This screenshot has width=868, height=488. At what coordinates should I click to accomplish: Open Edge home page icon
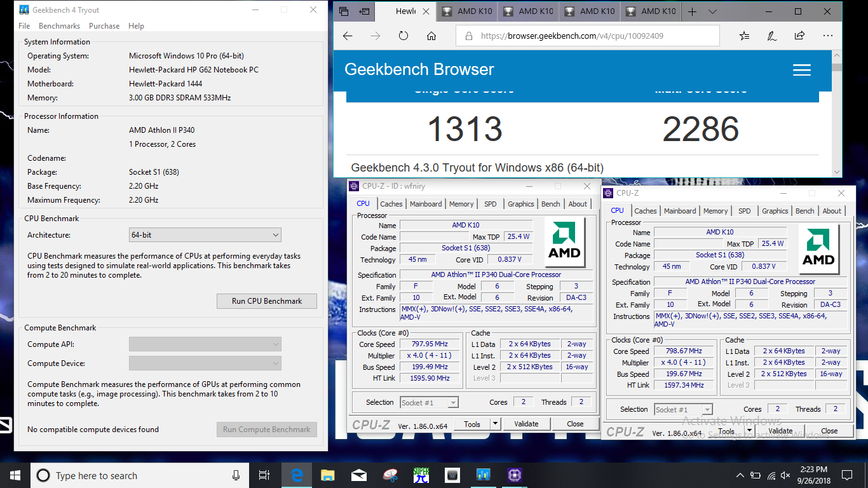431,36
